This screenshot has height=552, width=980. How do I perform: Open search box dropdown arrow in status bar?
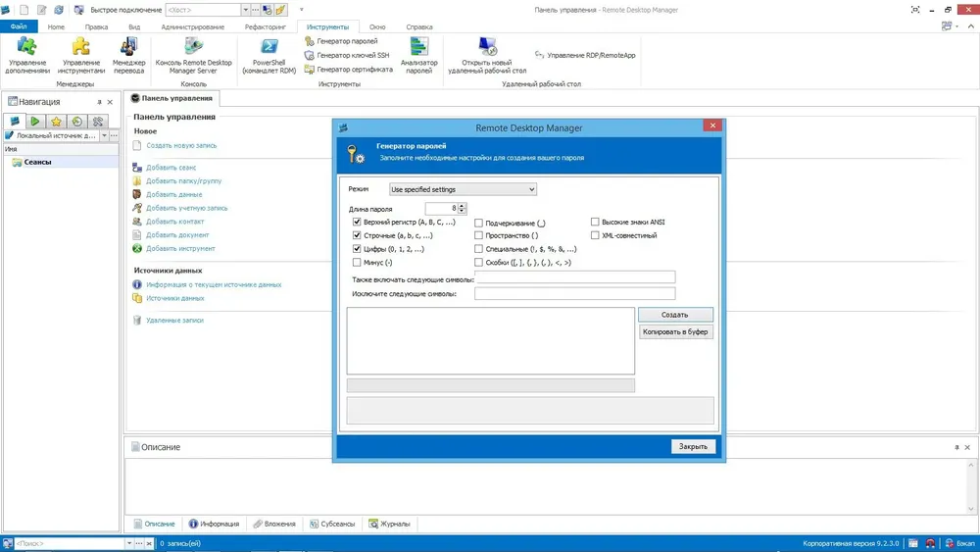pyautogui.click(x=129, y=543)
